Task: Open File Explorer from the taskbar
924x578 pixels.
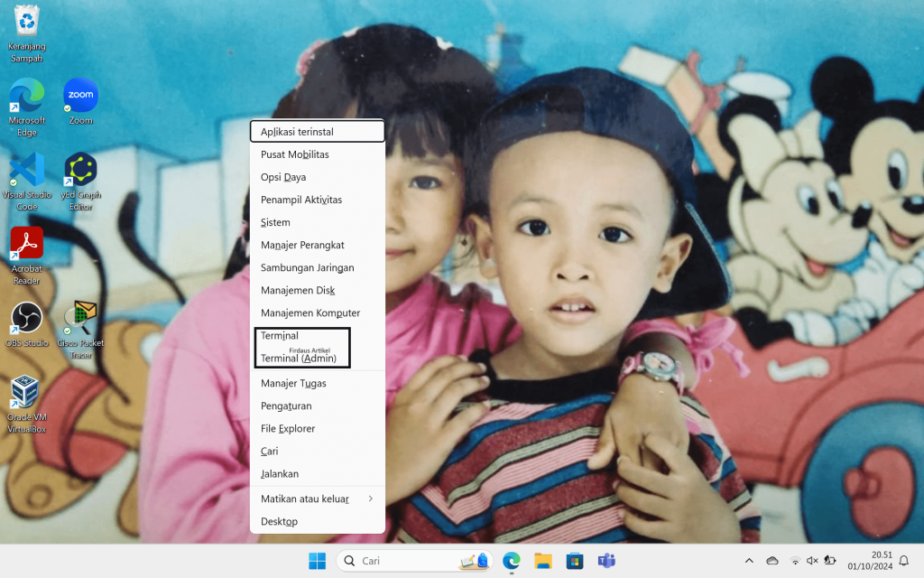Action: pyautogui.click(x=542, y=561)
